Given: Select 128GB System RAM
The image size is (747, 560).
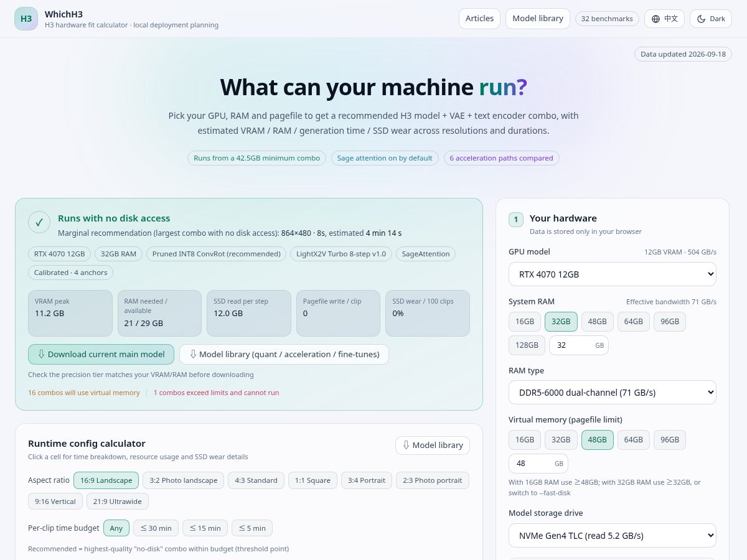Looking at the screenshot, I should [x=527, y=345].
